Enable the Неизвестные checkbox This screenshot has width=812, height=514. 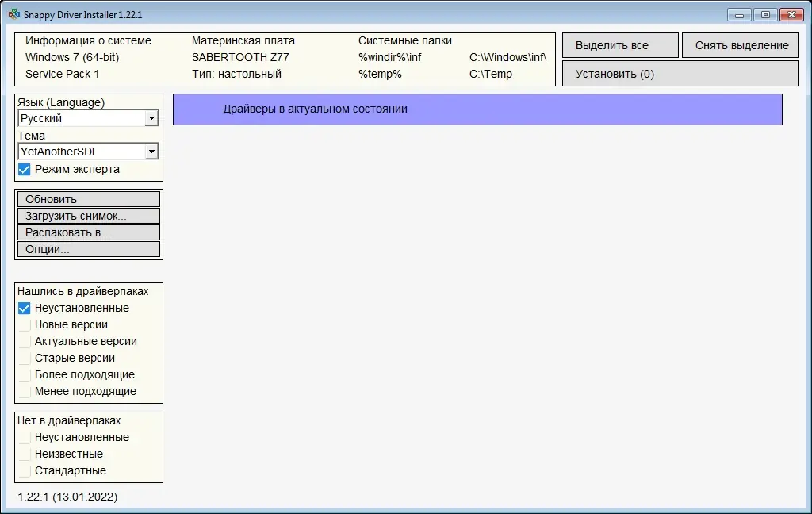click(24, 454)
